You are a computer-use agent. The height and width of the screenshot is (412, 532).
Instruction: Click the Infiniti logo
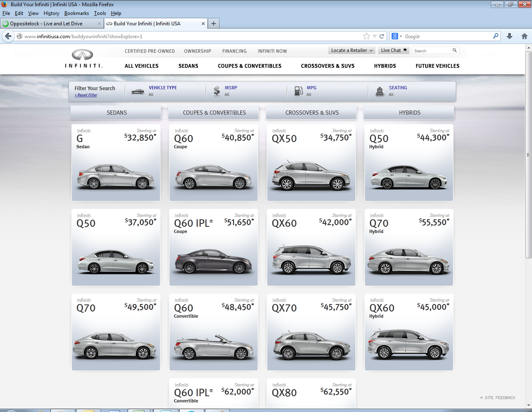pos(83,59)
